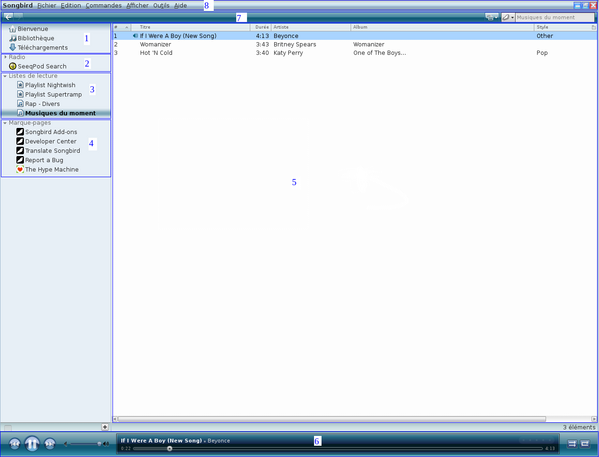Click Pop style cell
The image size is (599, 457).
[542, 53]
